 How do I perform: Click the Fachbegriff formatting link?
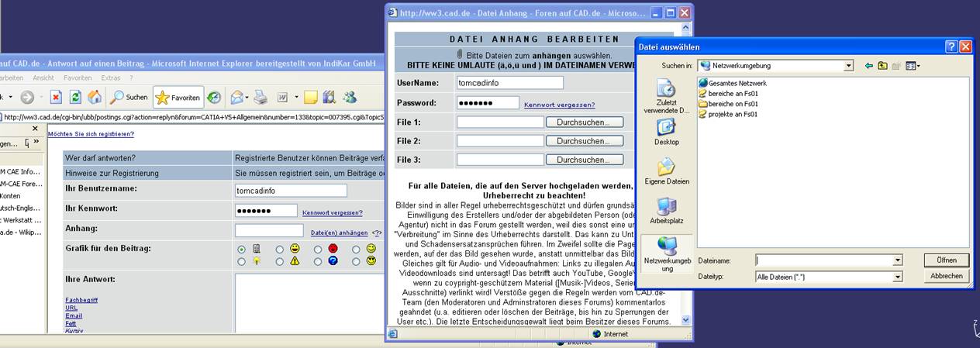tap(82, 300)
